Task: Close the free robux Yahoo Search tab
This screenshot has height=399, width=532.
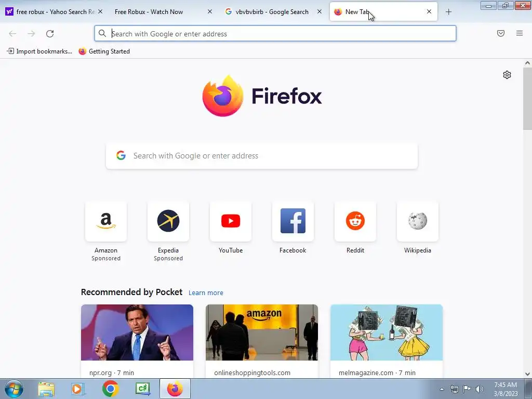Action: (x=100, y=11)
